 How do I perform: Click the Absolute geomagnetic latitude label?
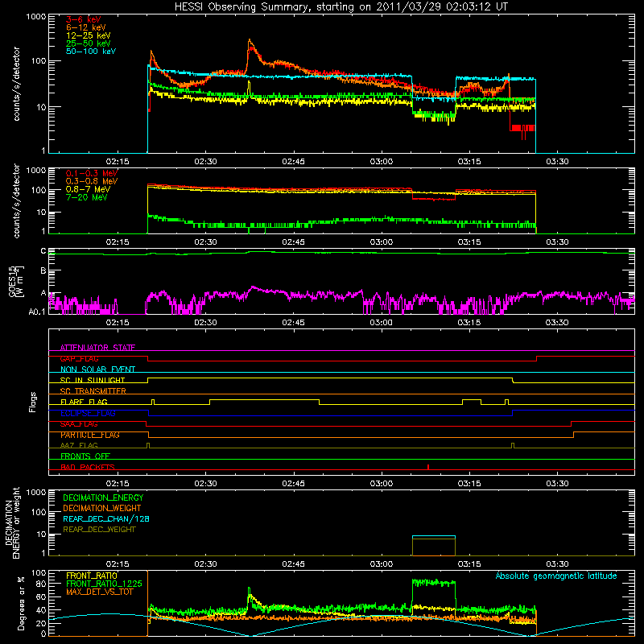556,576
